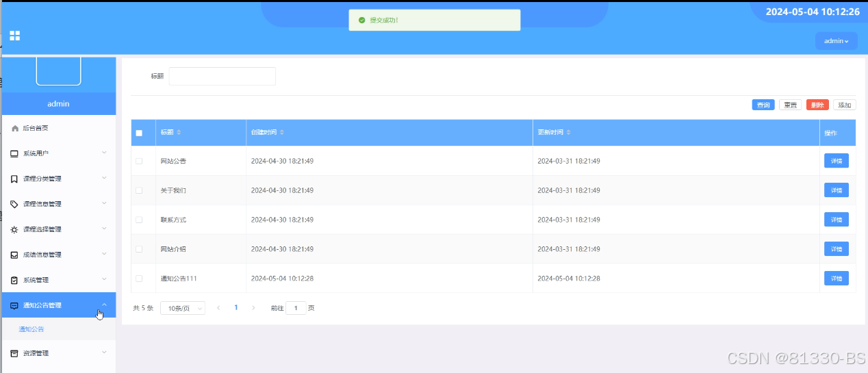Go to the previous page with the left arrow
Screen dimensions: 868x373
[218, 308]
